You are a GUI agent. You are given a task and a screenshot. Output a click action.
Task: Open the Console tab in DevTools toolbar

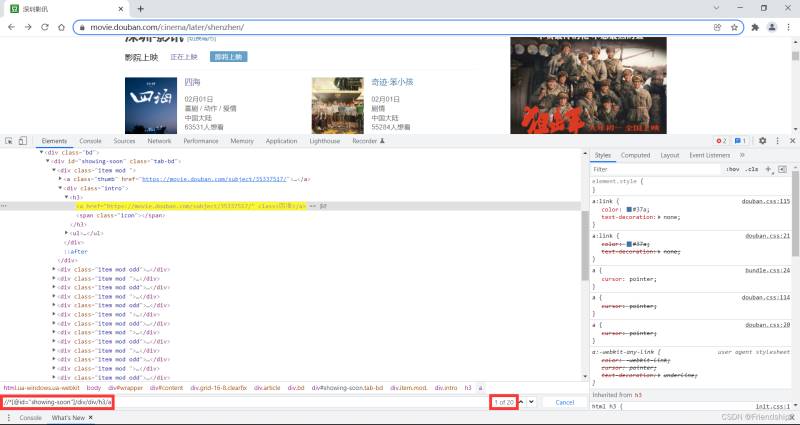click(x=90, y=141)
